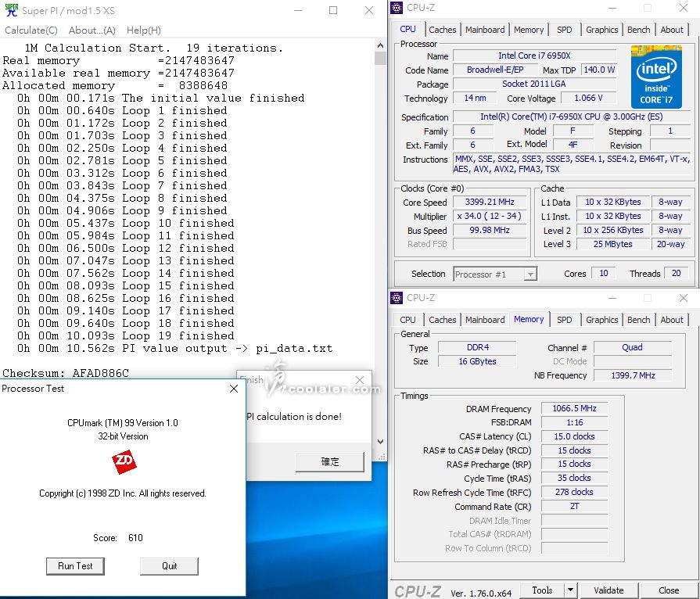Click the 確定 confirm button in Finish dialog
The height and width of the screenshot is (599, 700).
click(x=330, y=461)
